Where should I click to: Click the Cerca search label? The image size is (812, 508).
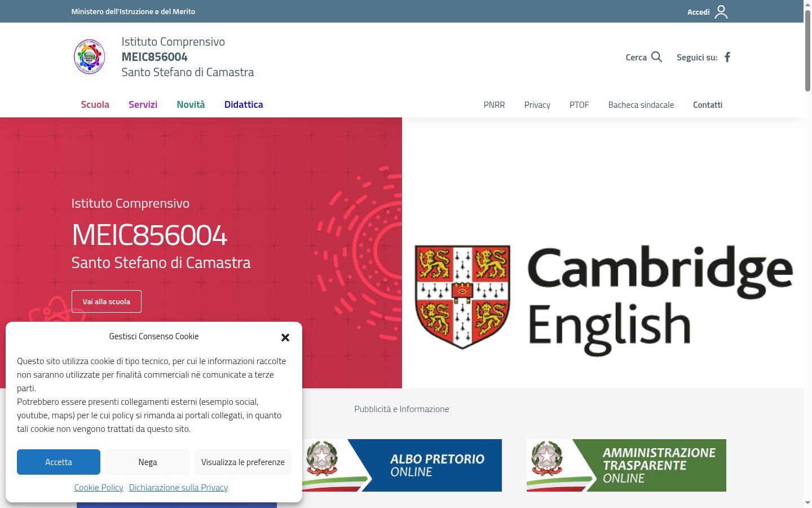pos(636,57)
